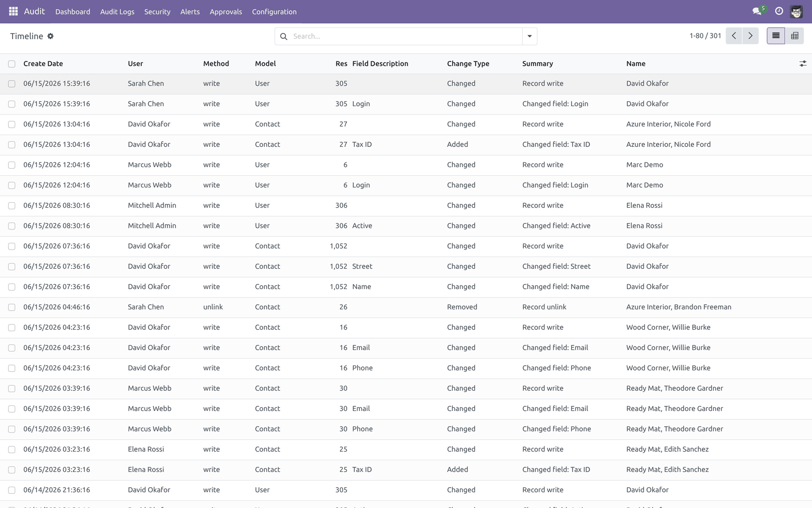Open optional columns adjust icon
The width and height of the screenshot is (812, 508).
(x=803, y=63)
